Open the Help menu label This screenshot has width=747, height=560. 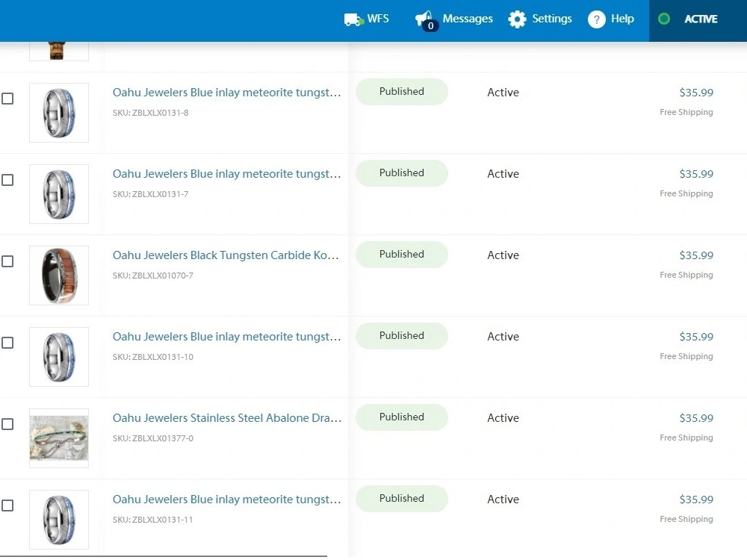(x=622, y=19)
